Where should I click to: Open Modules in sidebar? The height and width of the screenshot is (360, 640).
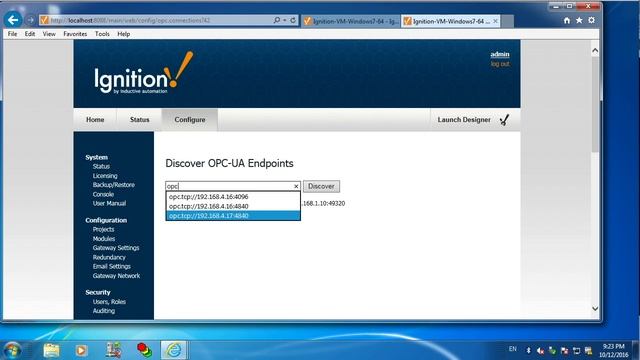[104, 239]
